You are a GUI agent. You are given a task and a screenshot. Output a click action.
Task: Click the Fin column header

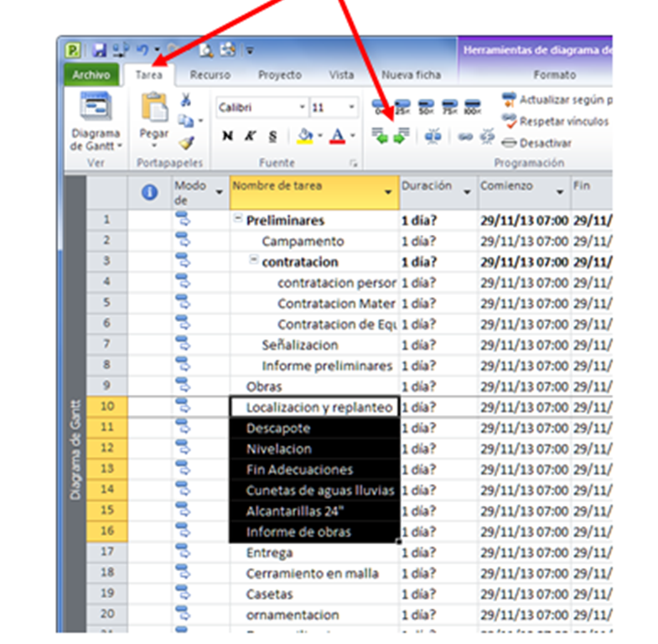592,192
